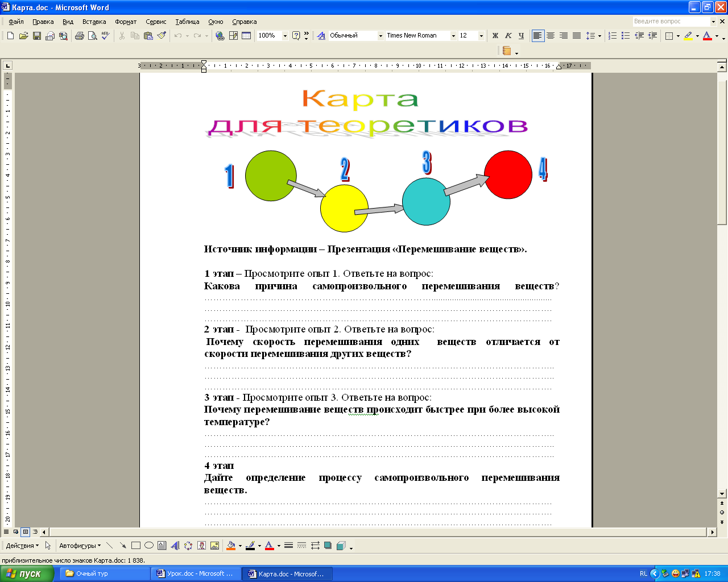Open the Вид menu

68,22
